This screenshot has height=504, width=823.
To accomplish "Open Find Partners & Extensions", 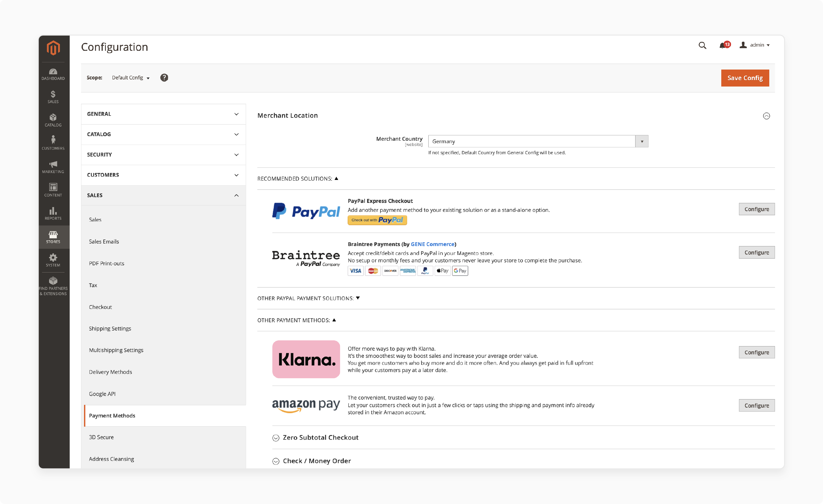I will [53, 286].
